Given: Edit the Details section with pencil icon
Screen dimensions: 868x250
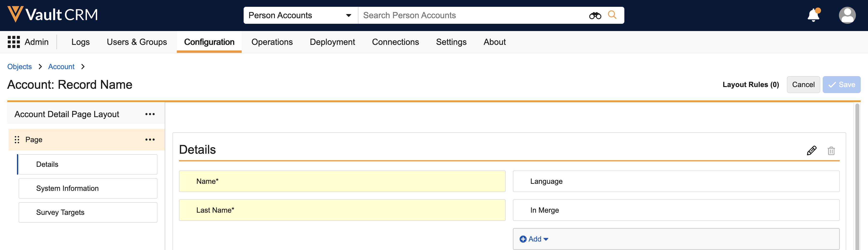Looking at the screenshot, I should (x=811, y=151).
